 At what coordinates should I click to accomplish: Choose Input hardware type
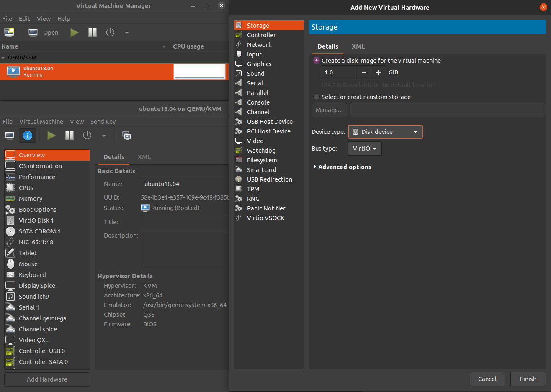point(269,54)
